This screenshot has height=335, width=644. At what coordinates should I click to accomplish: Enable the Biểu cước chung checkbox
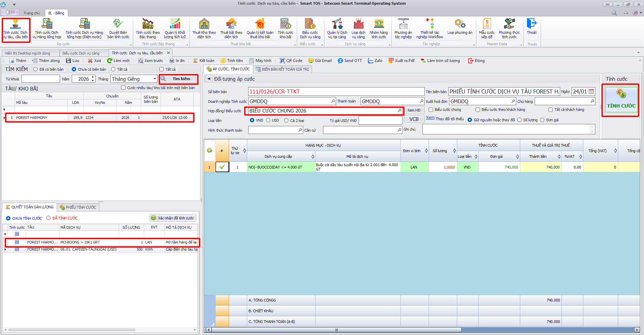coord(431,110)
